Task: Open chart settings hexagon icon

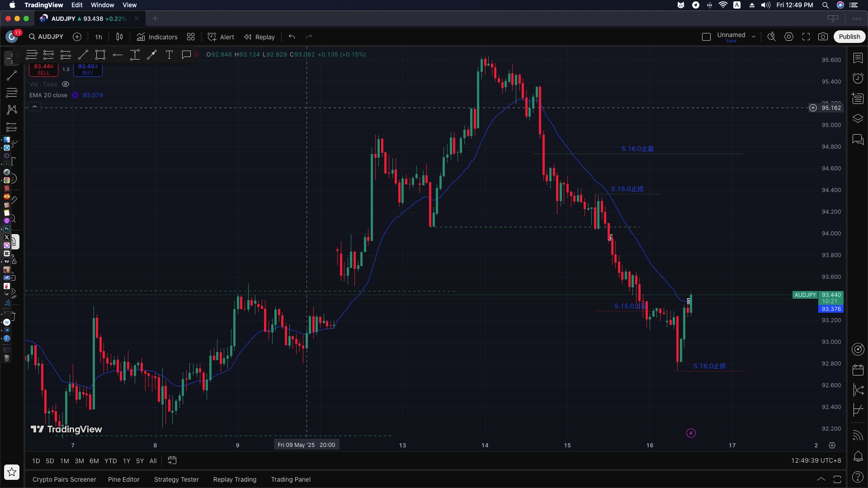Action: tap(788, 37)
